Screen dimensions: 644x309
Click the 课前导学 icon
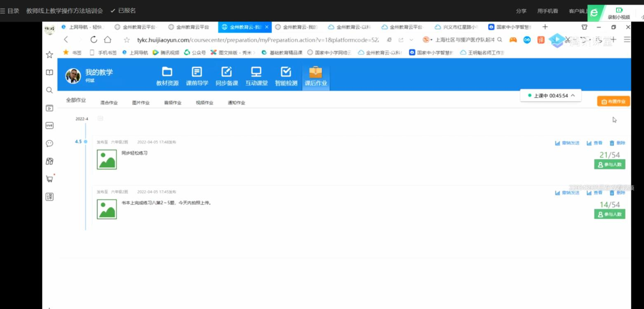click(197, 72)
